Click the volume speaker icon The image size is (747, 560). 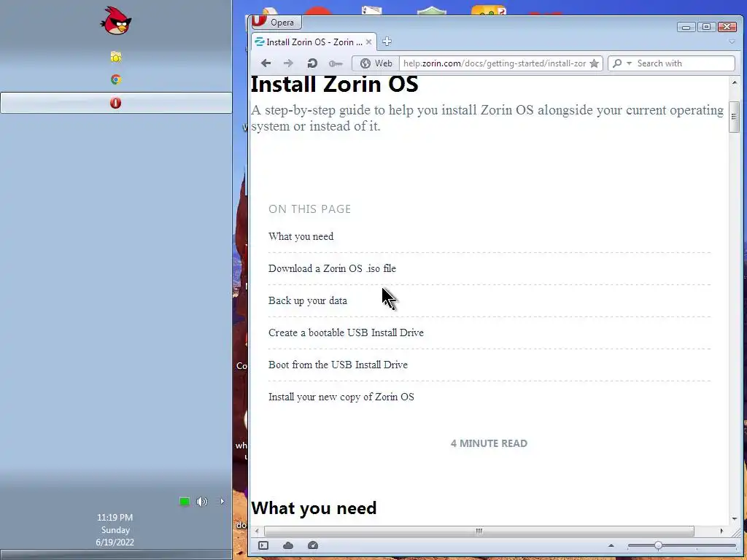point(201,501)
